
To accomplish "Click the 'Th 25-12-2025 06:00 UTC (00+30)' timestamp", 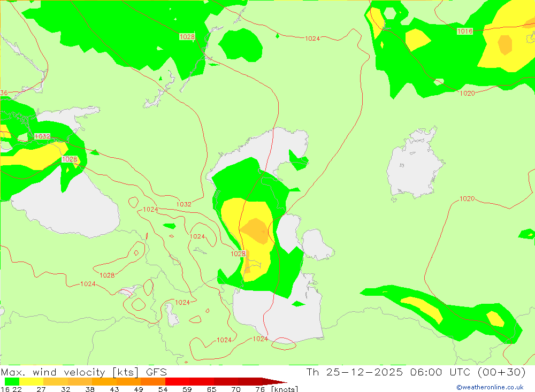I will 416,372.
